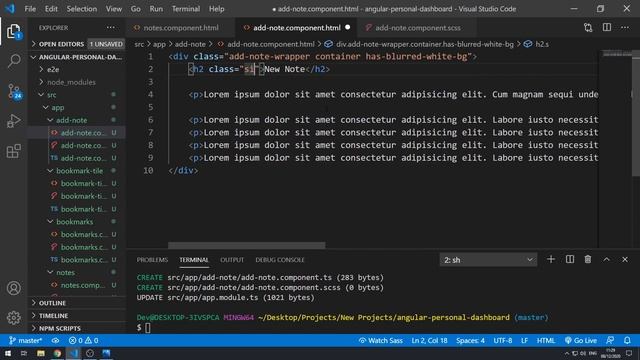The width and height of the screenshot is (640, 360).
Task: Click the feedback icon in status bar
Action: coord(610,340)
